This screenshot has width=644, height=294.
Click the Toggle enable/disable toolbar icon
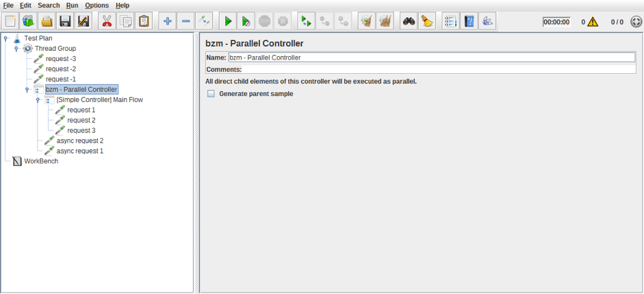tap(204, 21)
